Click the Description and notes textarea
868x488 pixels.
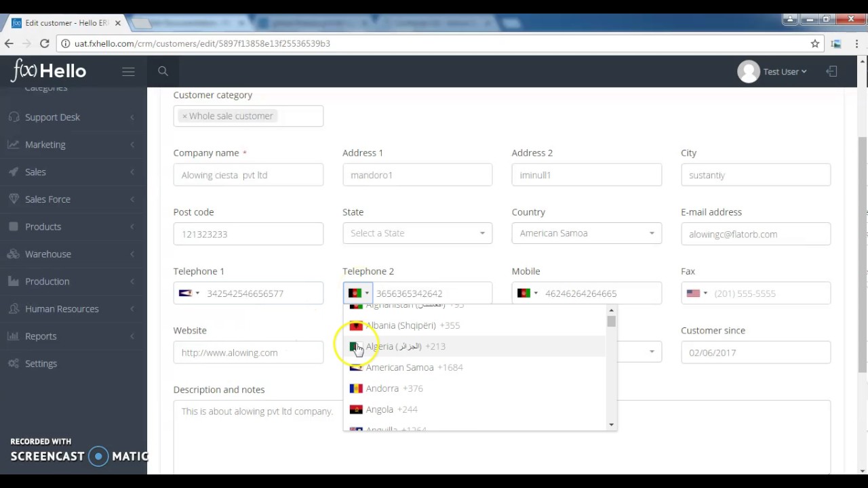[502, 437]
